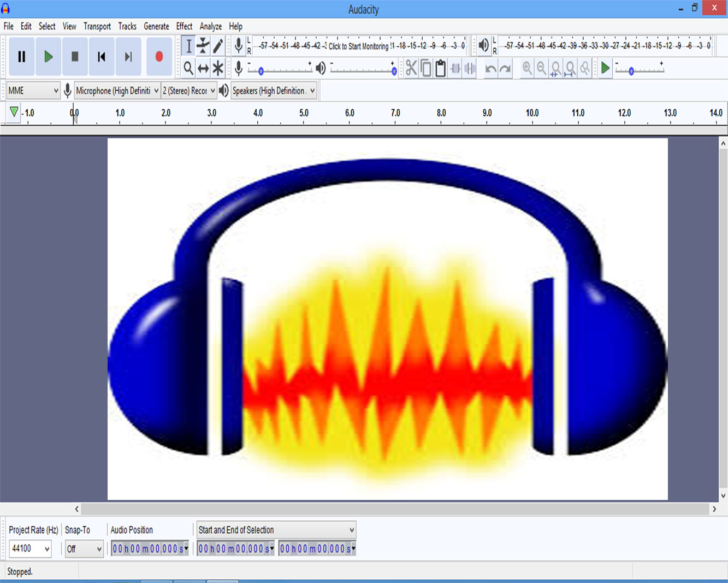This screenshot has width=728, height=583.
Task: Begin recording with the Record button
Action: coord(159,56)
